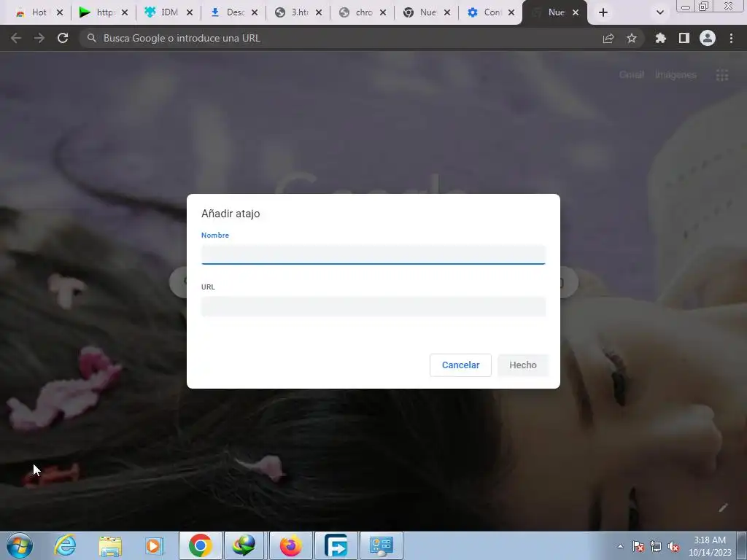Open Windows Media Player taskbar icon
The height and width of the screenshot is (560, 747).
tap(154, 545)
